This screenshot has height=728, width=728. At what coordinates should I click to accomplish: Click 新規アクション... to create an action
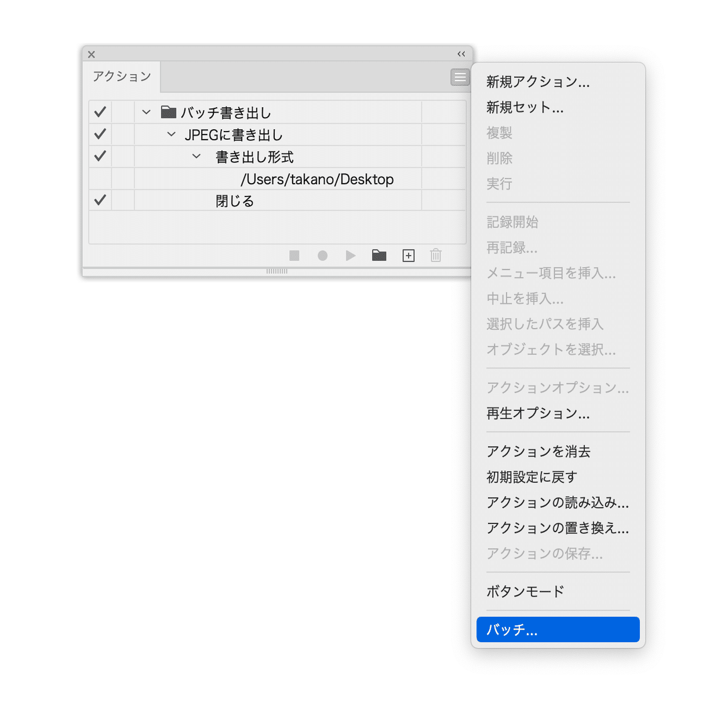tap(538, 82)
